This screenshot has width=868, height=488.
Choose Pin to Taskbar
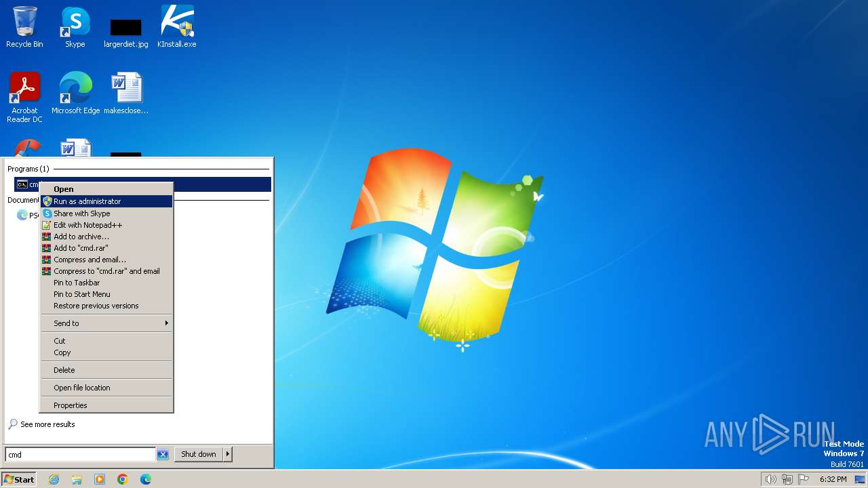coord(106,282)
